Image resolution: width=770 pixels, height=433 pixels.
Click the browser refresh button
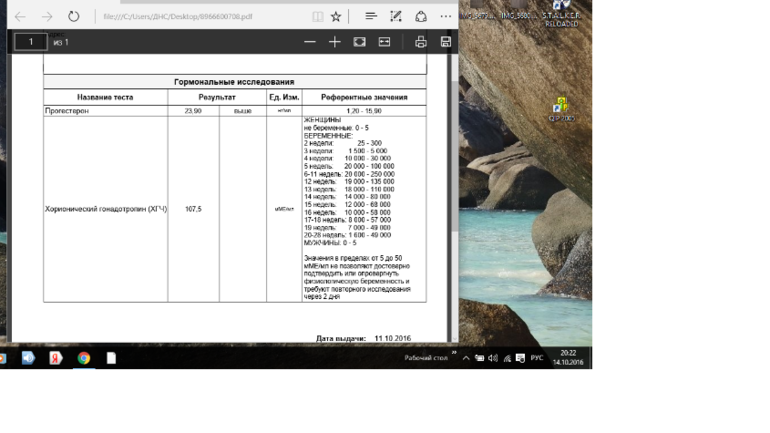pyautogui.click(x=73, y=17)
